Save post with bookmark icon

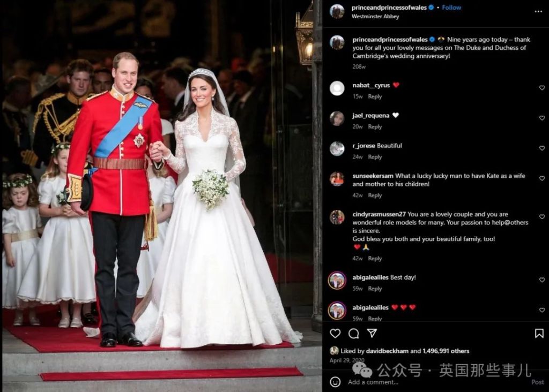tap(539, 333)
